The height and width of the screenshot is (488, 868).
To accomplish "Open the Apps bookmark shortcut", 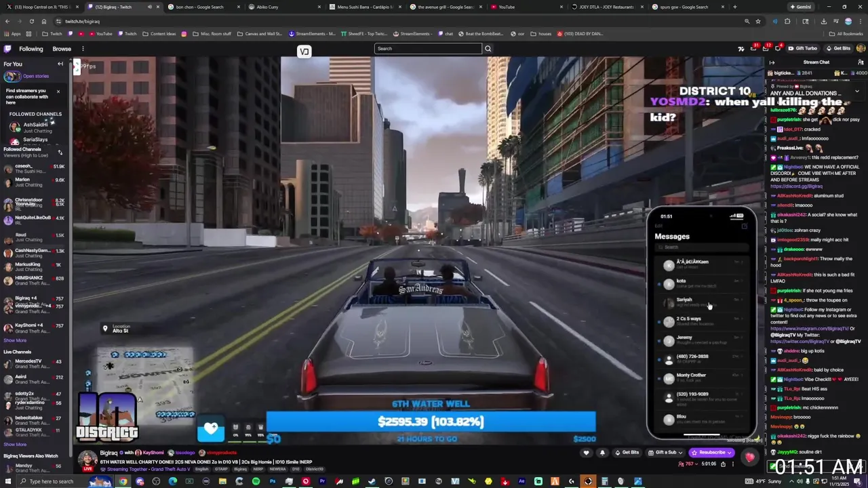I will point(12,34).
